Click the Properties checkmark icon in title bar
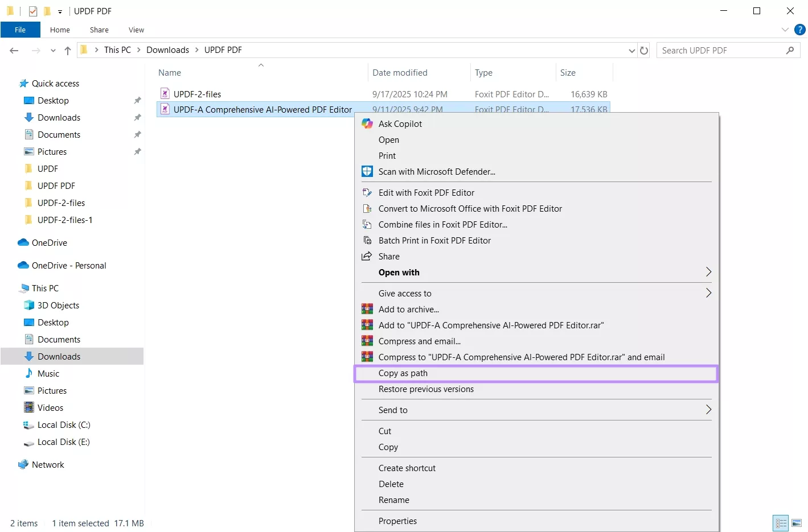The width and height of the screenshot is (808, 532). 33,11
